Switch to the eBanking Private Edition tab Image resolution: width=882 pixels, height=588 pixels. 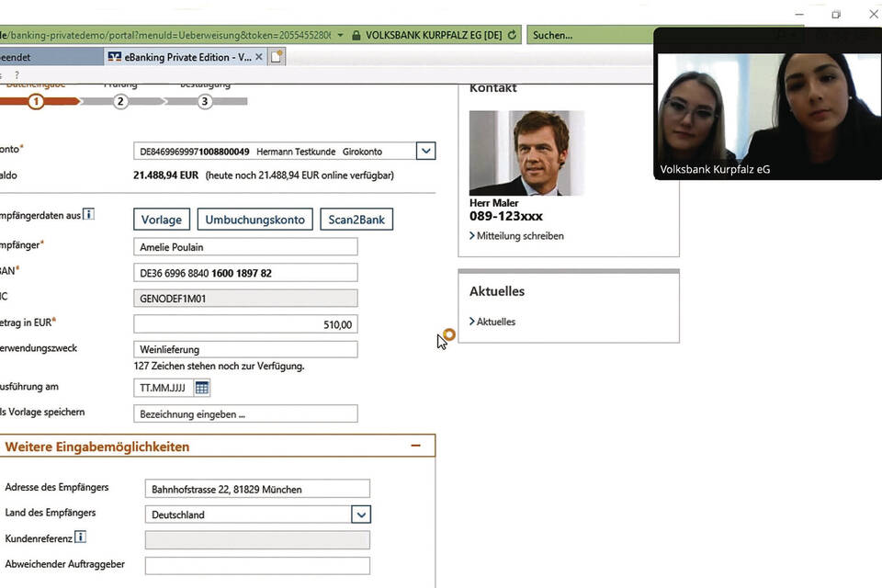186,57
